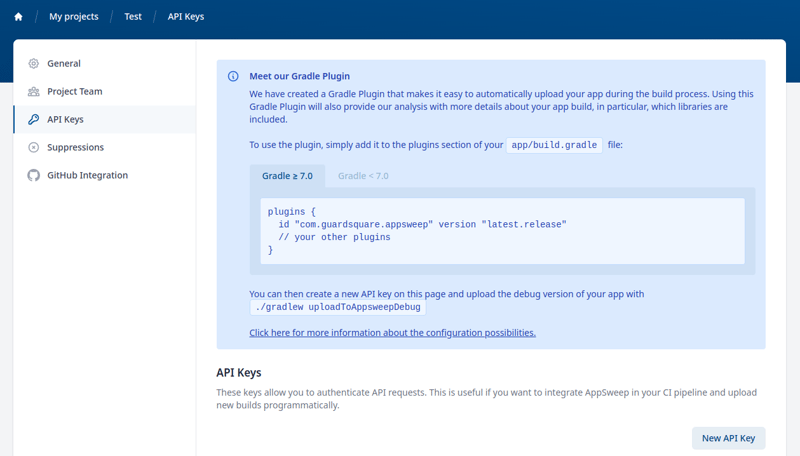Select API Keys sidebar label

click(65, 119)
